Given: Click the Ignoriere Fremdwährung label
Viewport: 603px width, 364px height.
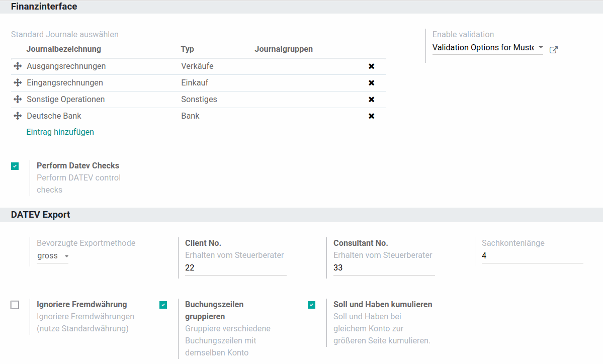Looking at the screenshot, I should tap(81, 304).
